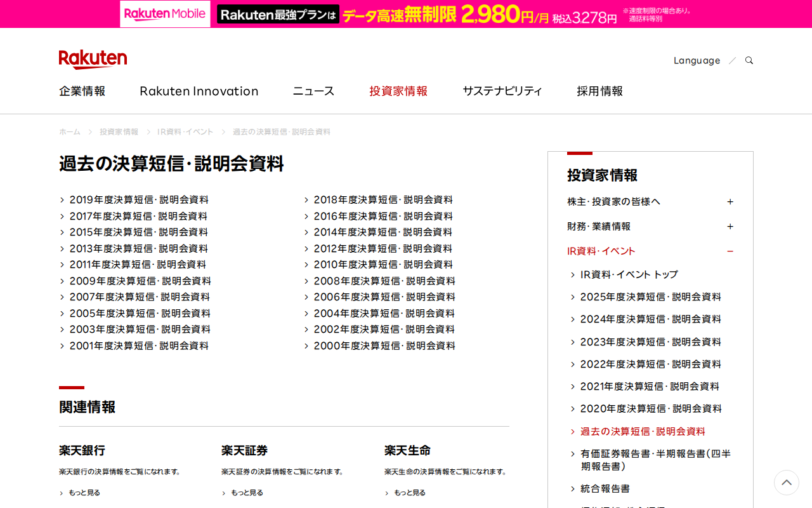Viewport: 812px width, 508px height.
Task: Open 2013年度決算短信・説明会資料
Action: pyautogui.click(x=139, y=249)
